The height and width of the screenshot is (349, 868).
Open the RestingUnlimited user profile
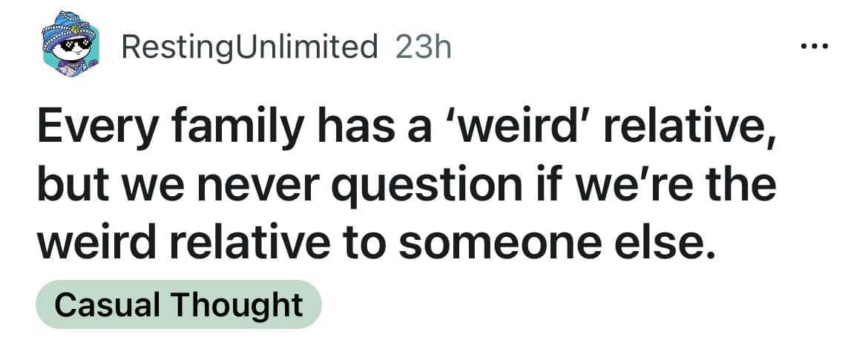pyautogui.click(x=249, y=48)
